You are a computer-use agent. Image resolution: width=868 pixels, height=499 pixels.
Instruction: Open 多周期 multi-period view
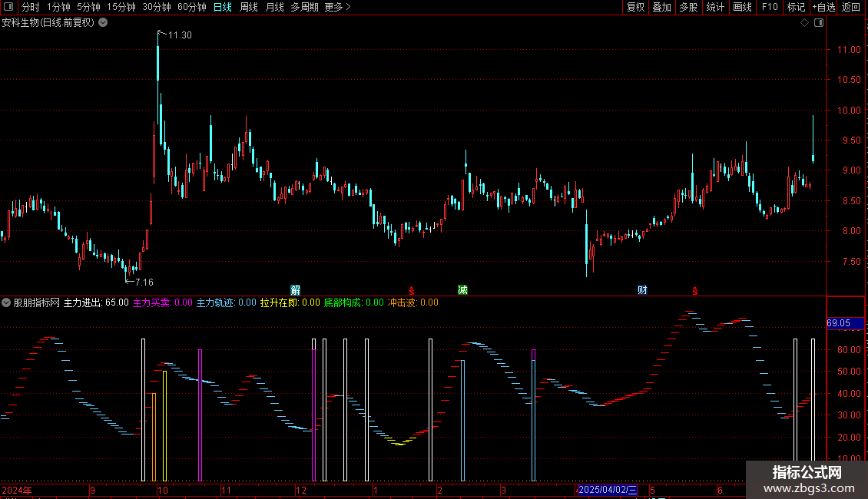(304, 7)
